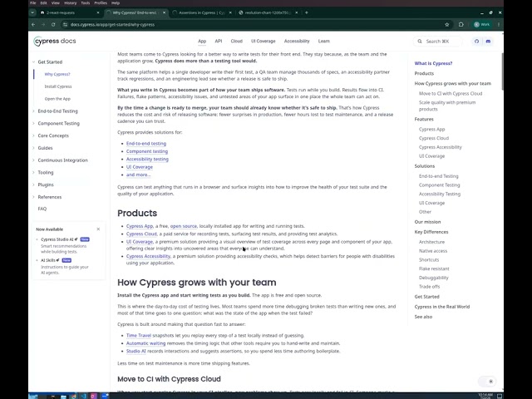
Task: Open the browser extensions puzzle icon
Action: (461, 24)
